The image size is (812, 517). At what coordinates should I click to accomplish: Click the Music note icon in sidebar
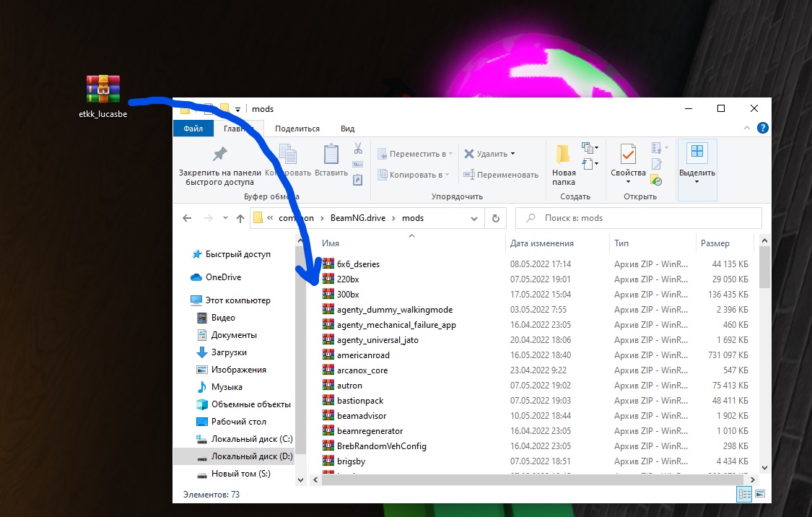click(x=202, y=387)
